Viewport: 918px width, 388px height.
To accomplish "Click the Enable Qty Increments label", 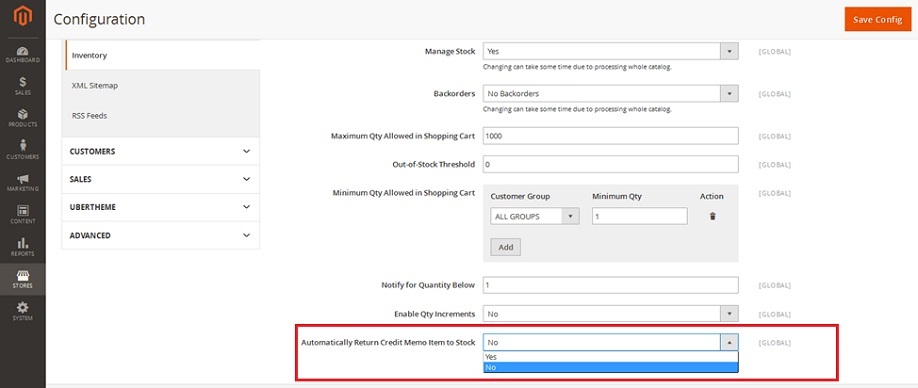I will [434, 314].
